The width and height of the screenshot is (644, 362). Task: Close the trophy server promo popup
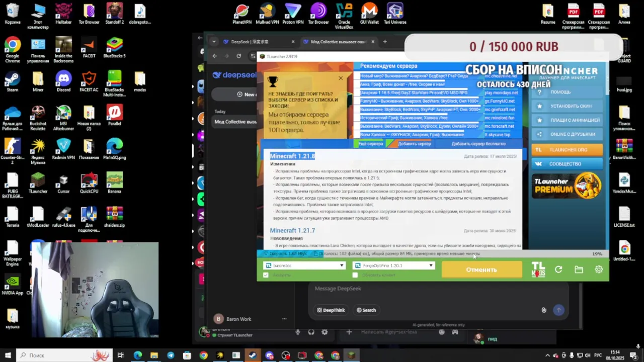(x=341, y=78)
